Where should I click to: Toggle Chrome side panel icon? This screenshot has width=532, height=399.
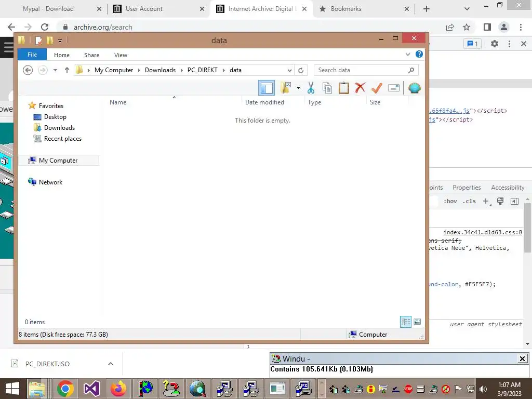click(487, 27)
